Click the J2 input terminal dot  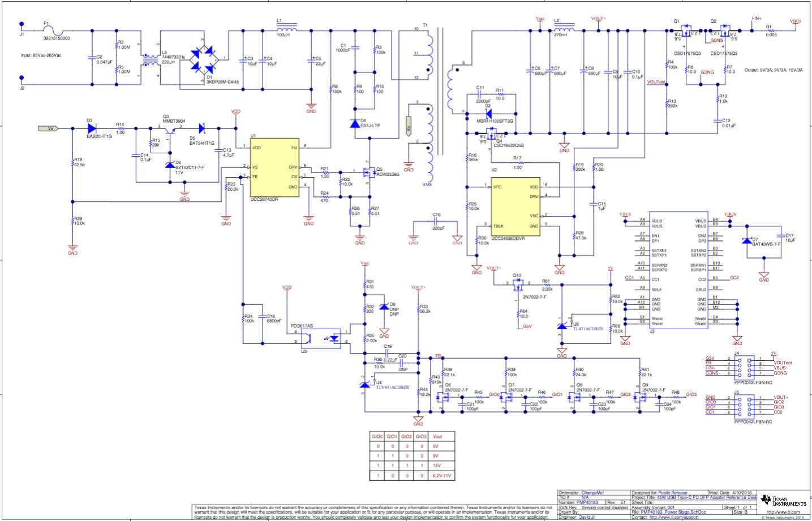tap(22, 79)
